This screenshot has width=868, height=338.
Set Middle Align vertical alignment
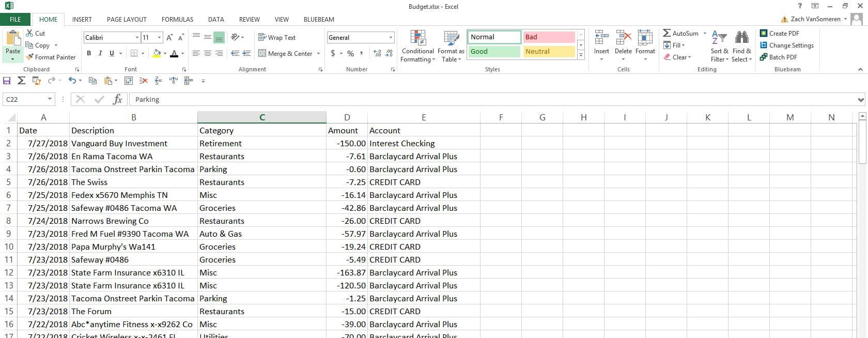coord(207,37)
